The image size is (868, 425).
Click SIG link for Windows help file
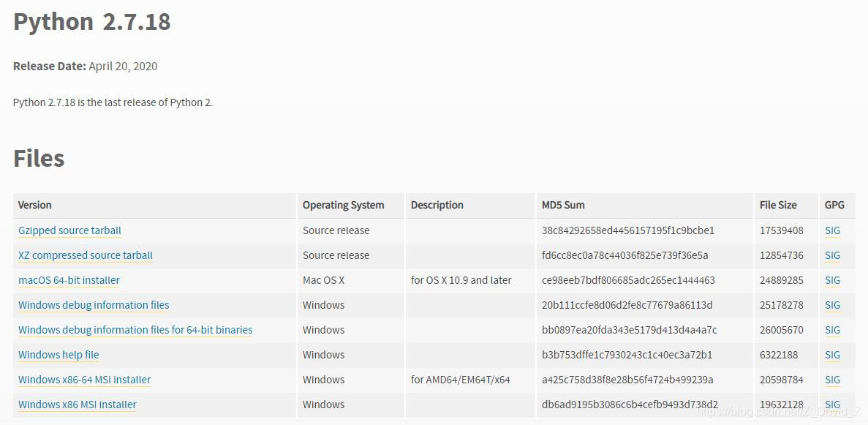click(x=832, y=356)
